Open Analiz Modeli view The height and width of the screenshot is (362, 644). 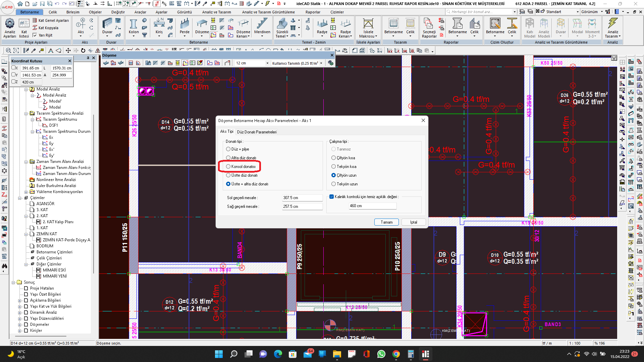point(544,27)
